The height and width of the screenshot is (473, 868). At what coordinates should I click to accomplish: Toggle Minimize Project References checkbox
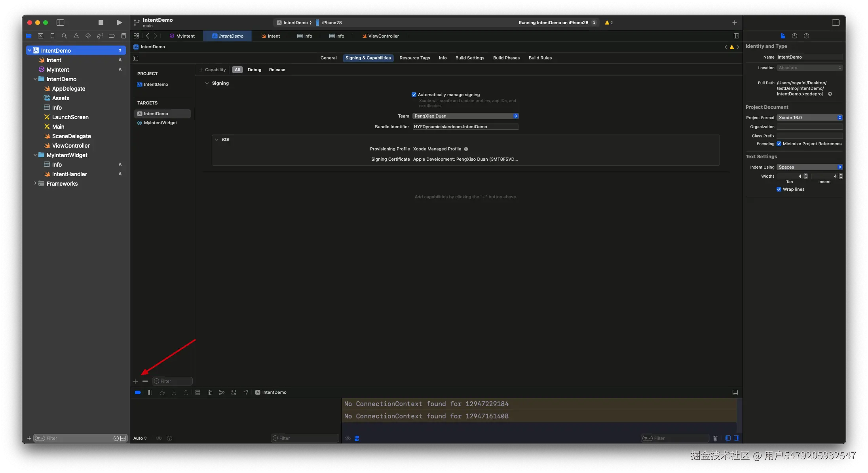(779, 144)
